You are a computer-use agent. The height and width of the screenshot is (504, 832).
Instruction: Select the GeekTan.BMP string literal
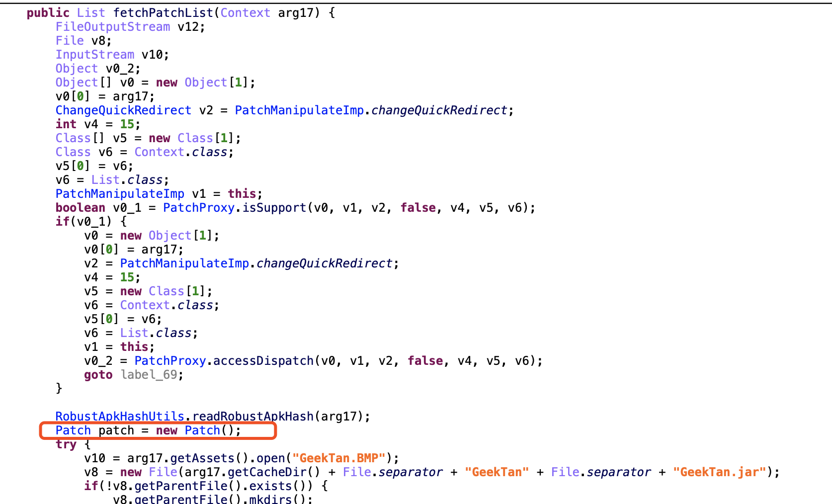point(339,458)
